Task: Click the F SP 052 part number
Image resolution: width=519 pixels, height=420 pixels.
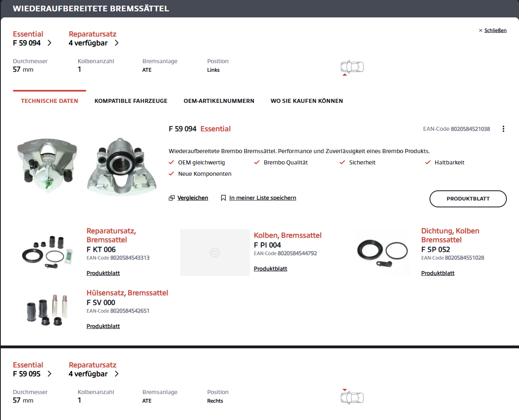Action: point(436,249)
